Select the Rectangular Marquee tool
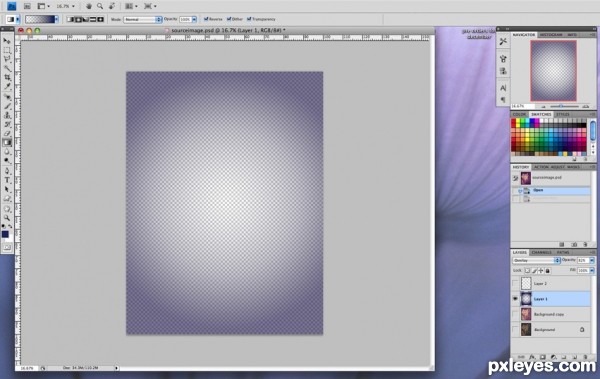The image size is (600, 379). [7, 50]
